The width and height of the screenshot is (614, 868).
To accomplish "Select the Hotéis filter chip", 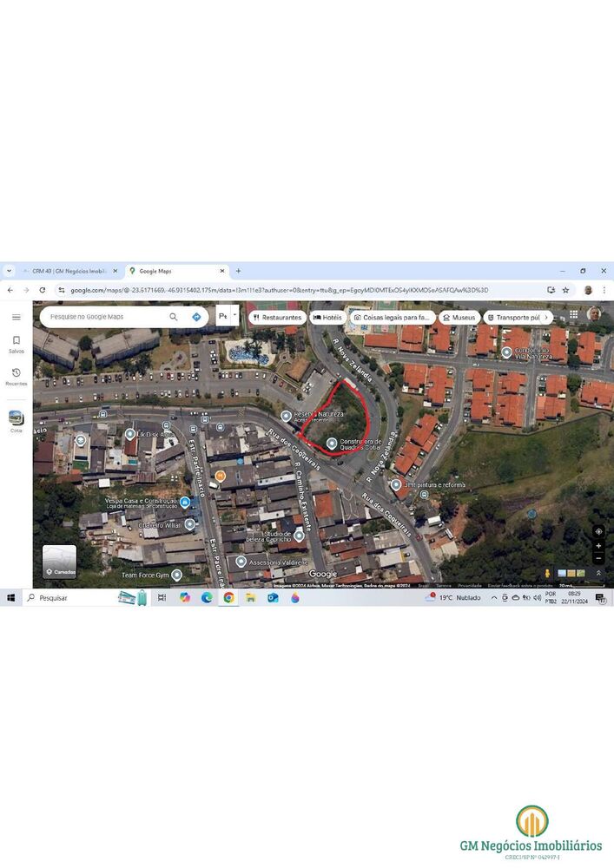I will click(327, 317).
